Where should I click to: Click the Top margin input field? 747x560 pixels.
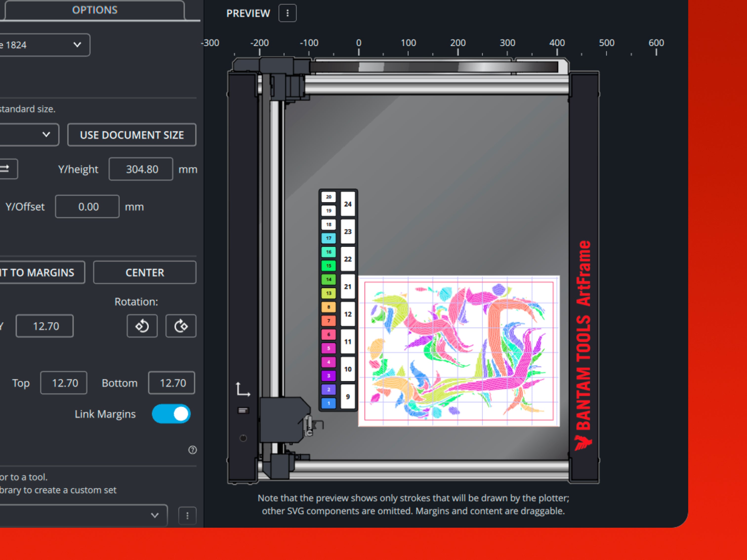pos(64,383)
